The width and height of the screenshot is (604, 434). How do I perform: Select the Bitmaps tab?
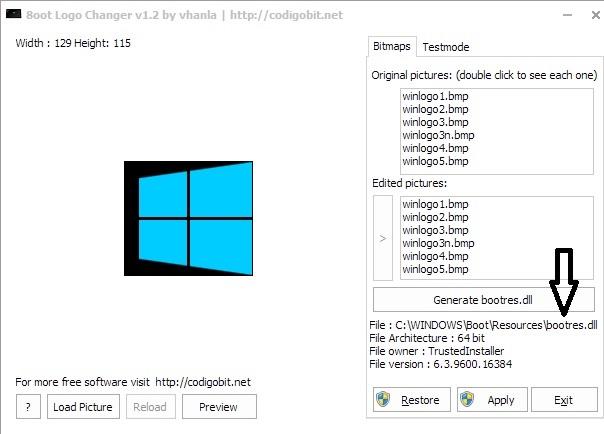[392, 46]
